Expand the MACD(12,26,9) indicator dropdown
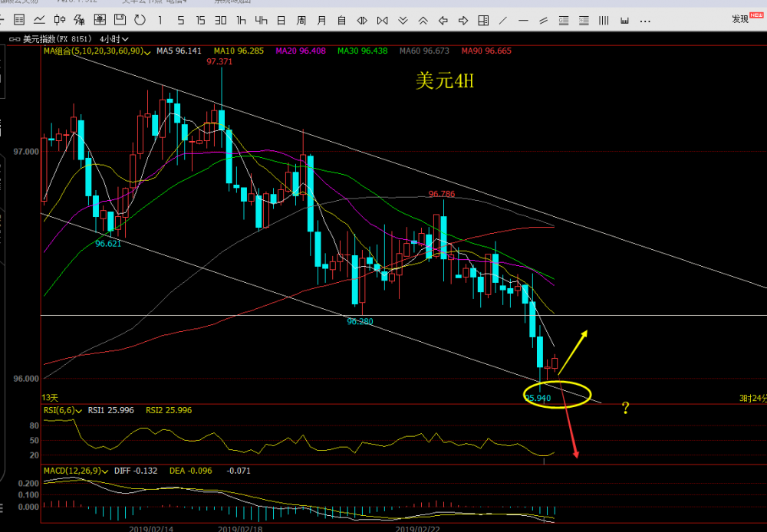Screen dimensions: 767x532 (76, 471)
